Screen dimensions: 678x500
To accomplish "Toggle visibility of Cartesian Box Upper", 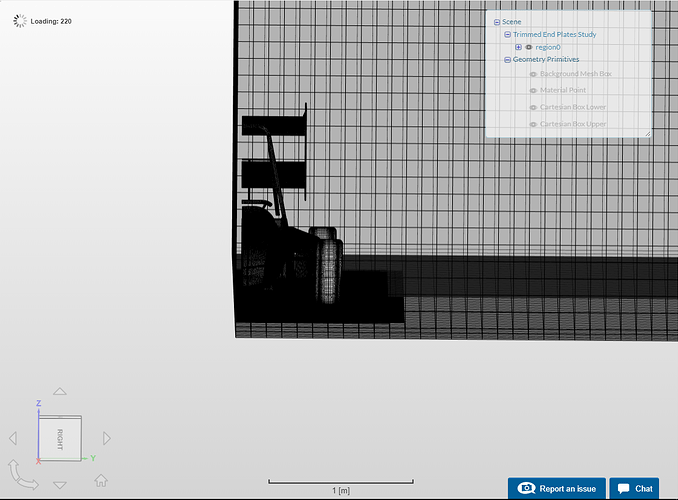I will (533, 124).
